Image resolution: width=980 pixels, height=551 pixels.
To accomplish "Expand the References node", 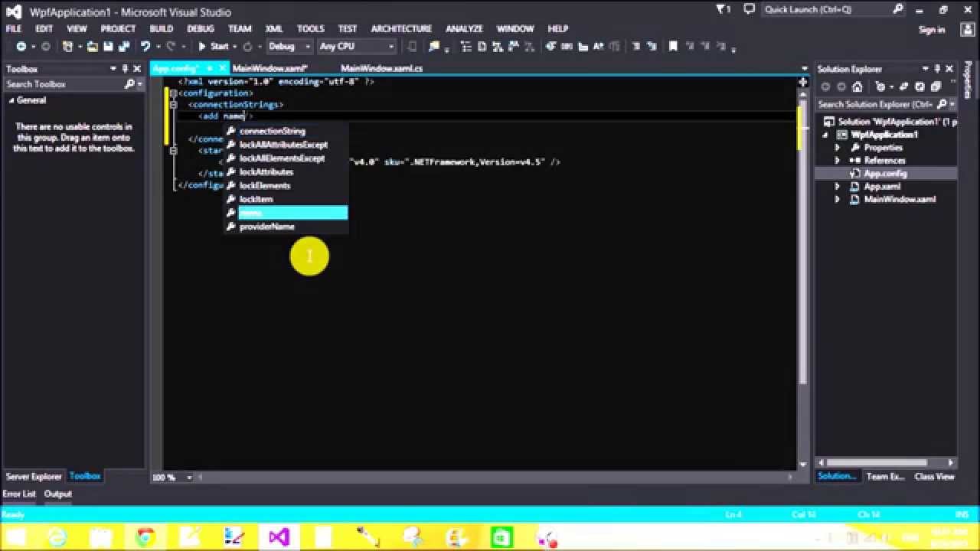I will tap(837, 161).
